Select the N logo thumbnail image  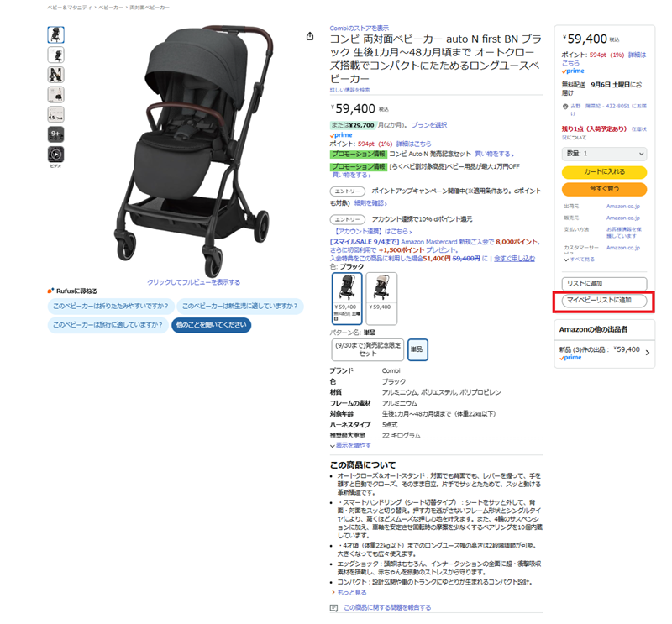[55, 75]
